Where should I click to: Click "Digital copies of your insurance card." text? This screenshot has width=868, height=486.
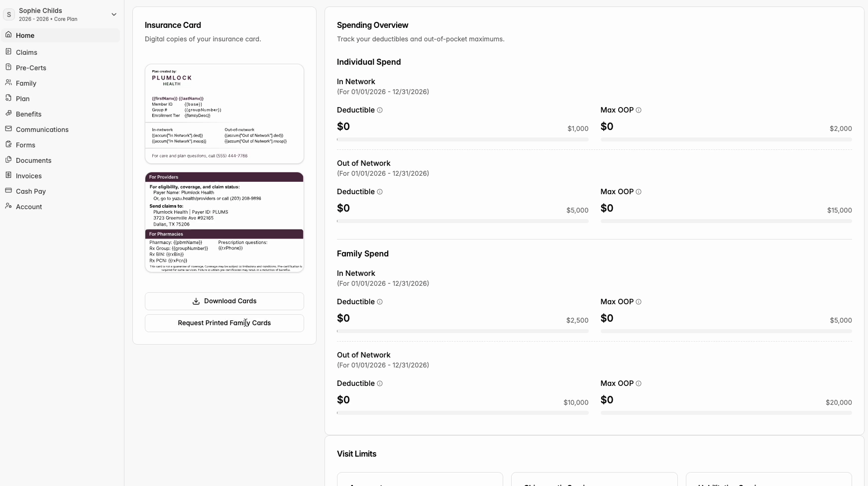tap(203, 39)
